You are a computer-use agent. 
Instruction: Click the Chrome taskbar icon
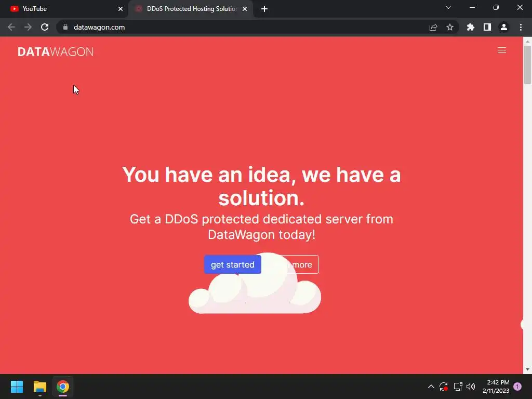coord(63,387)
